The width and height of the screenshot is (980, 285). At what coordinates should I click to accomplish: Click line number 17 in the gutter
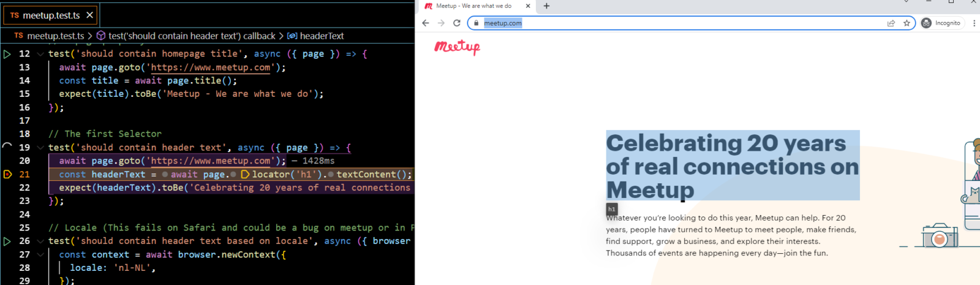pyautogui.click(x=24, y=121)
